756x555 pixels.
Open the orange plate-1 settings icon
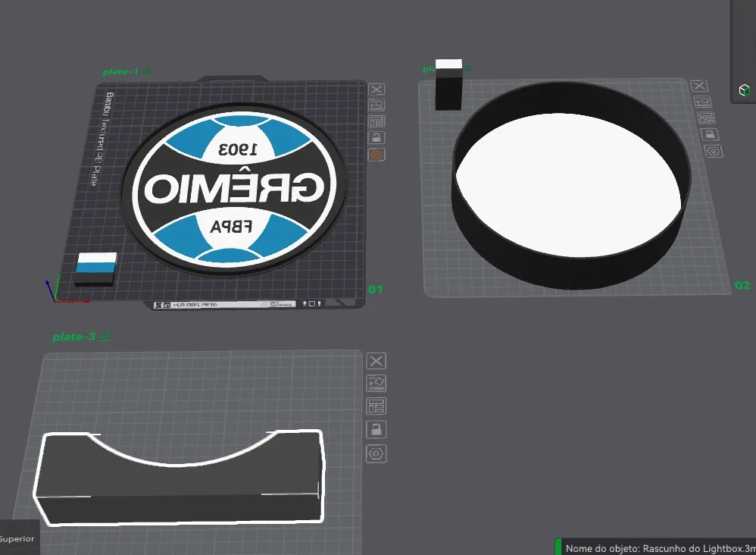coord(376,155)
